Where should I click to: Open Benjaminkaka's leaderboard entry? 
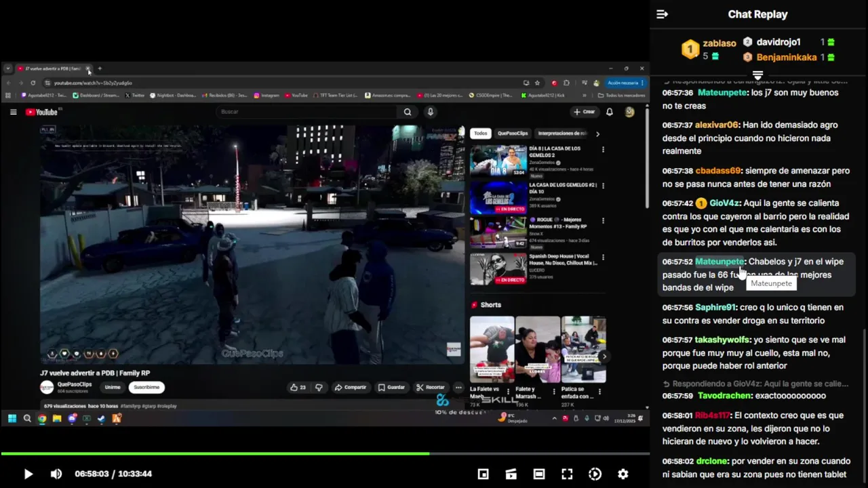789,58
